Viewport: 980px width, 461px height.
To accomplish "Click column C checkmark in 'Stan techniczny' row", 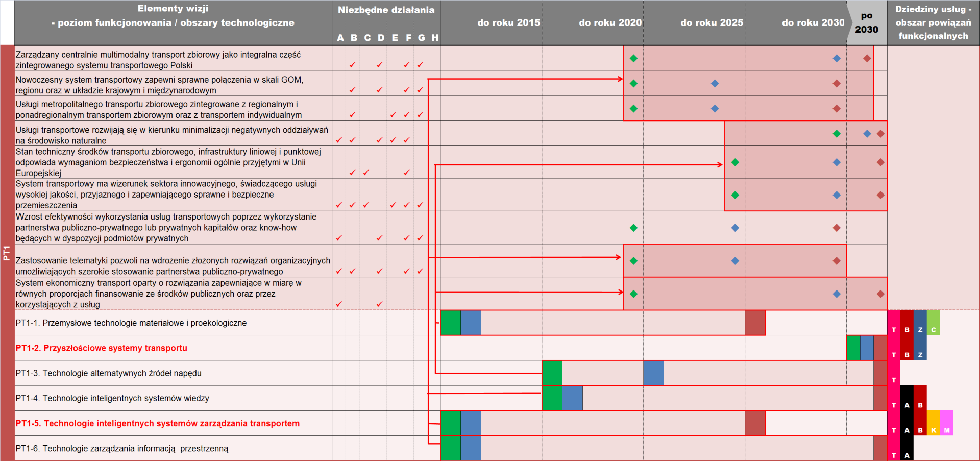I will pyautogui.click(x=366, y=173).
